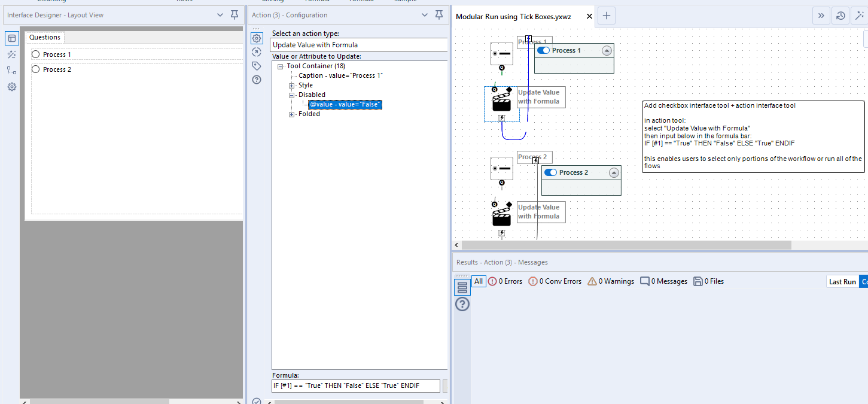Viewport: 868px width, 404px height.
Task: Select the Layout View icon in Interface Designer
Action: click(11, 38)
